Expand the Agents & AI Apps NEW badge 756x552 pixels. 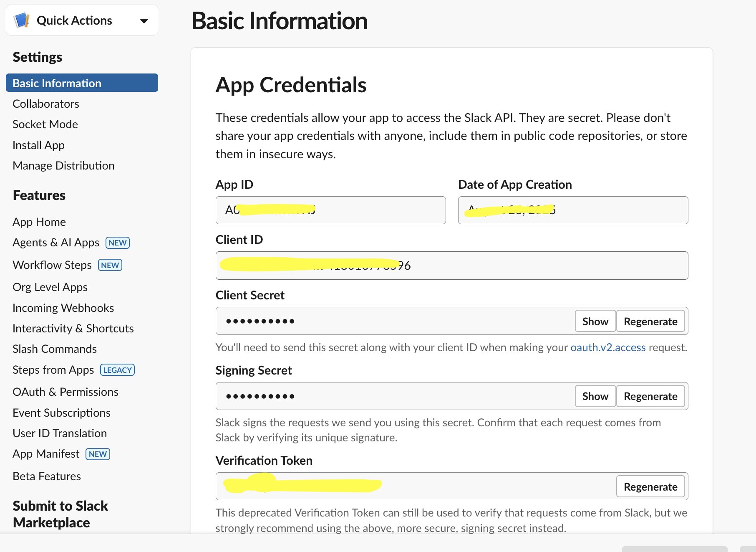pos(117,243)
